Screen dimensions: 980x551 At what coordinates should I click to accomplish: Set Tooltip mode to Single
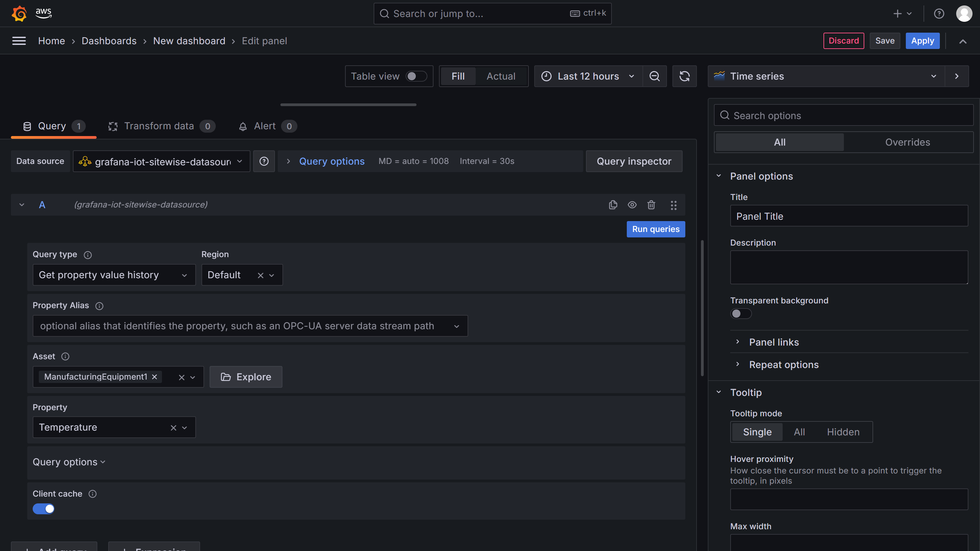pos(757,432)
